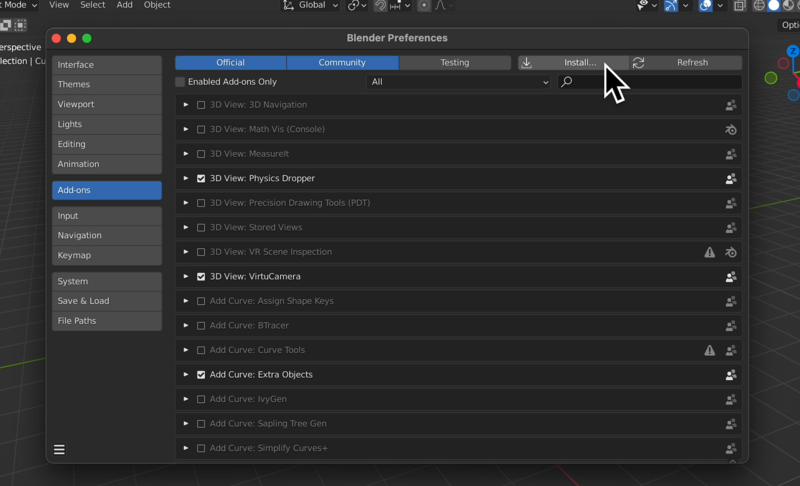Click community icon on Simplify Curves+ row
Screen dimensions: 800x486
tap(731, 448)
